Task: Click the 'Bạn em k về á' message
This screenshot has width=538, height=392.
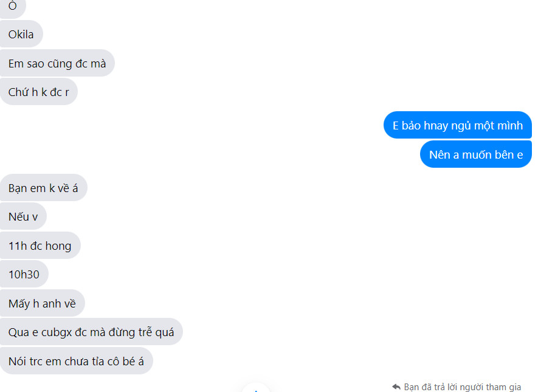Action: [x=43, y=188]
